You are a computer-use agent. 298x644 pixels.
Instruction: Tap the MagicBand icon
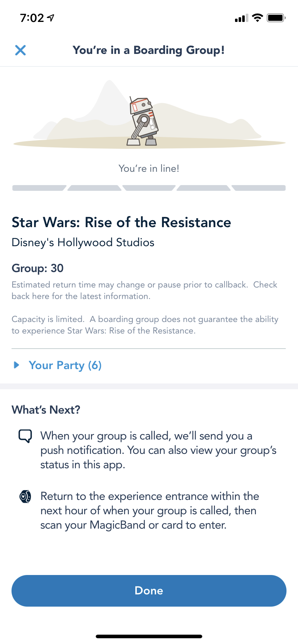tap(25, 497)
